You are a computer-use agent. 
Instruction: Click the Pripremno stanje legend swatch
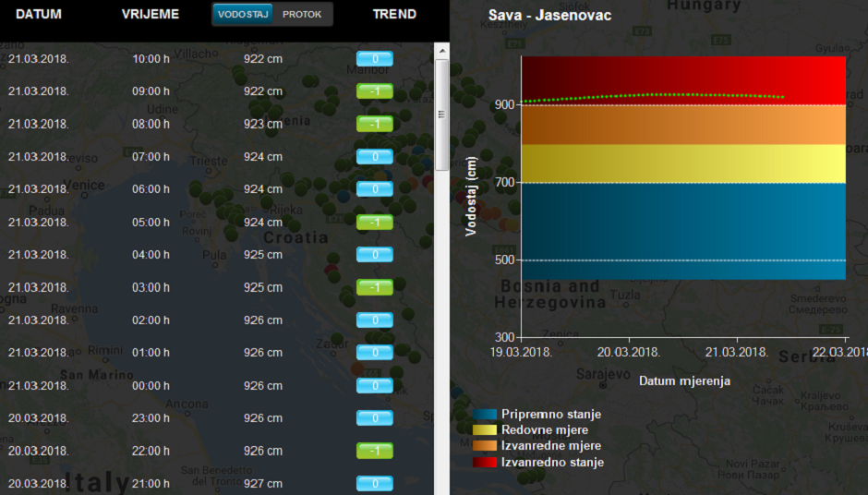coord(485,415)
